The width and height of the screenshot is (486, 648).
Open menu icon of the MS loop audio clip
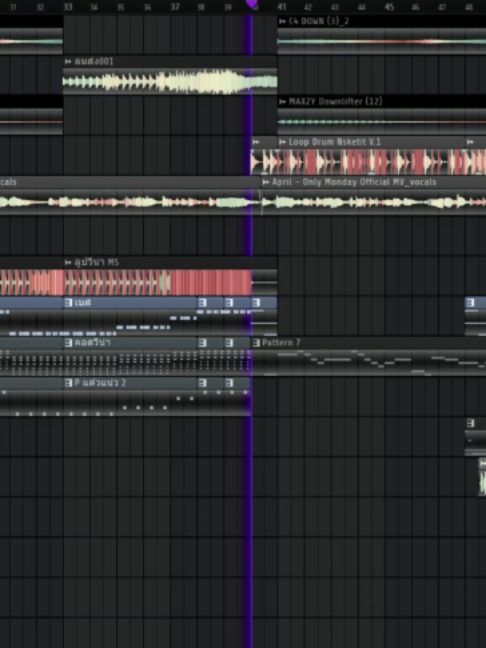[68, 262]
